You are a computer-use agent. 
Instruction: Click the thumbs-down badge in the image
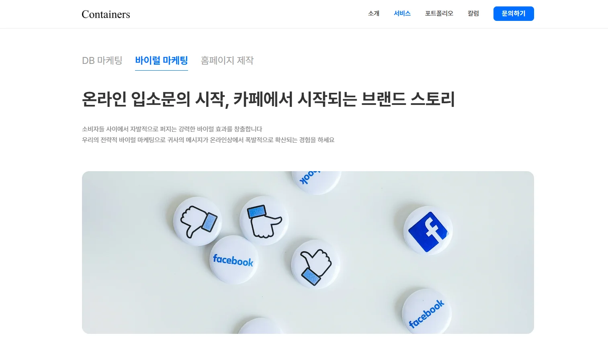pyautogui.click(x=198, y=221)
